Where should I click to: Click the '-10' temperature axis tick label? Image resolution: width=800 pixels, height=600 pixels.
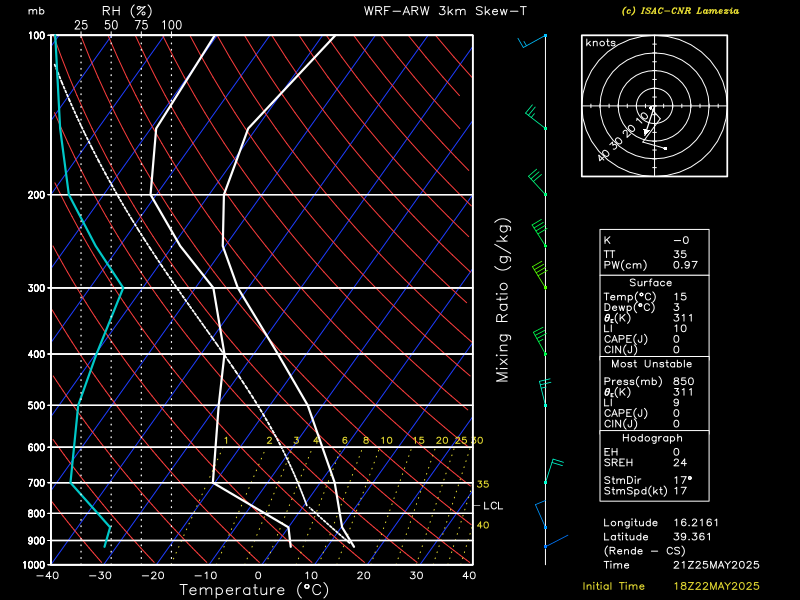tap(206, 576)
